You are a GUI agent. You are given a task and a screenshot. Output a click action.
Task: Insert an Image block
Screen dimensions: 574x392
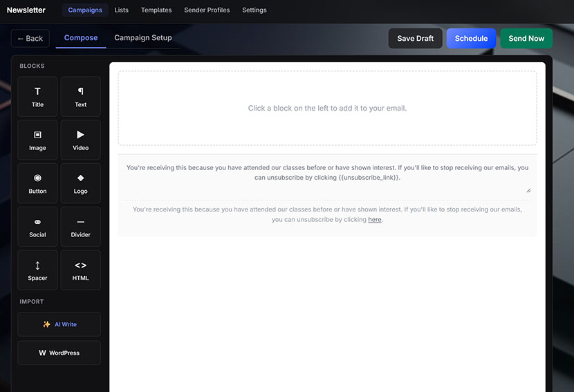(x=37, y=140)
